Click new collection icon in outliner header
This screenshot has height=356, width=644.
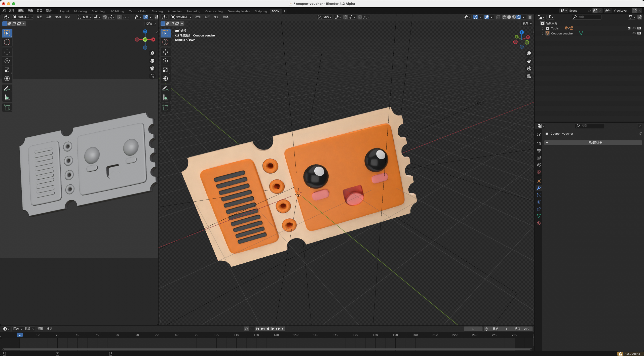[x=640, y=17]
